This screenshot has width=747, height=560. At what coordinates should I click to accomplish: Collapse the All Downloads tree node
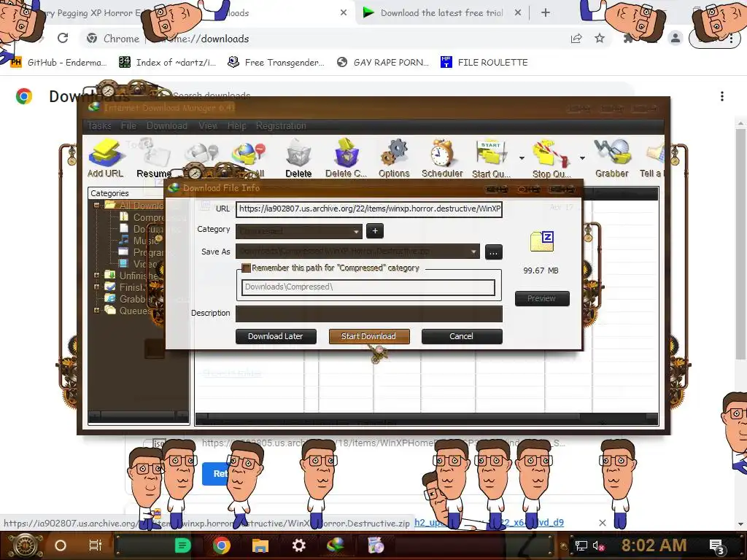(x=97, y=205)
